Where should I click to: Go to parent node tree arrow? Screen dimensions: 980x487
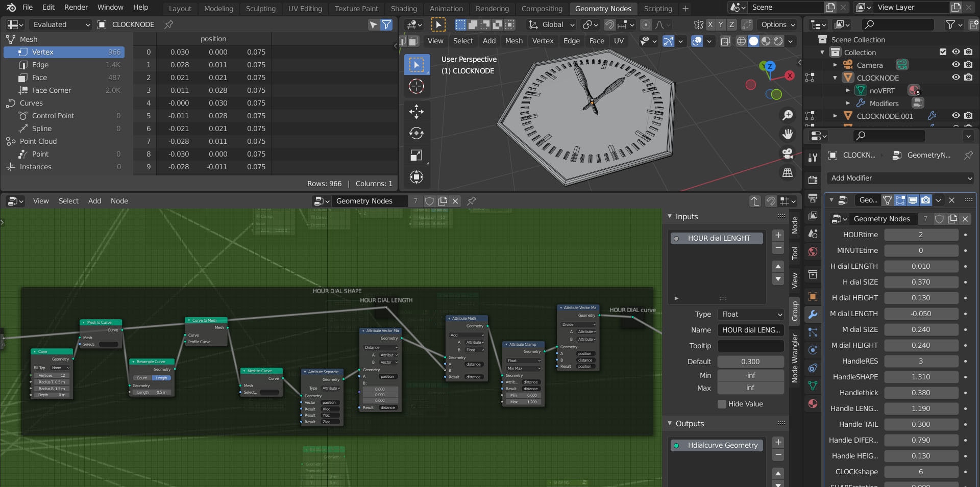(755, 201)
